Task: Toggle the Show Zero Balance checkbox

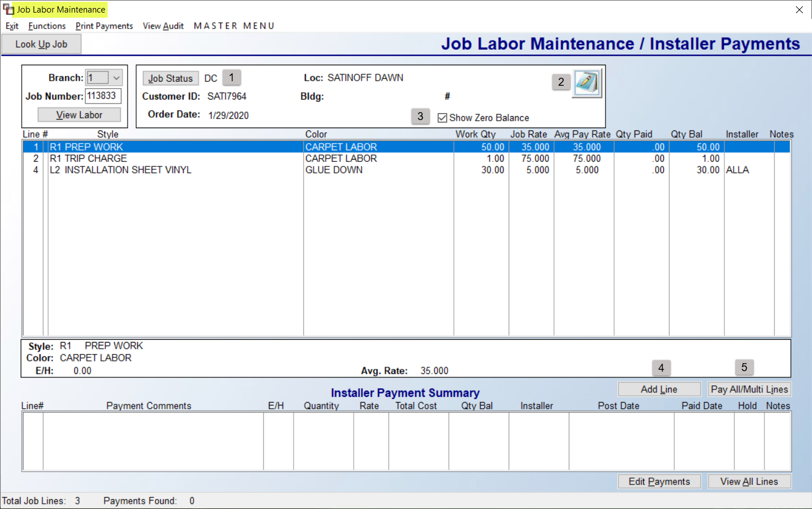Action: [442, 117]
